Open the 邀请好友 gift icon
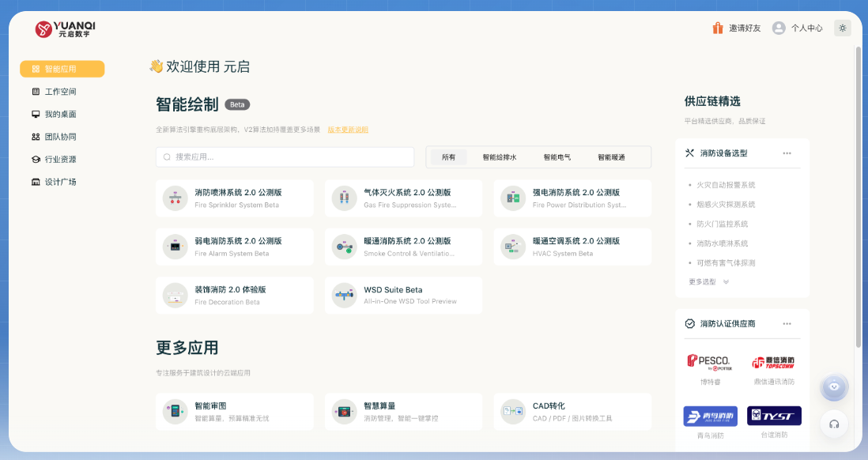Viewport: 868px width, 460px height. [718, 28]
